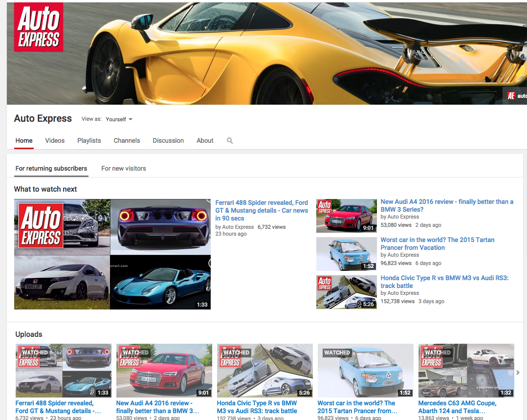The width and height of the screenshot is (527, 420).
Task: Open the Channels tab
Action: click(127, 140)
